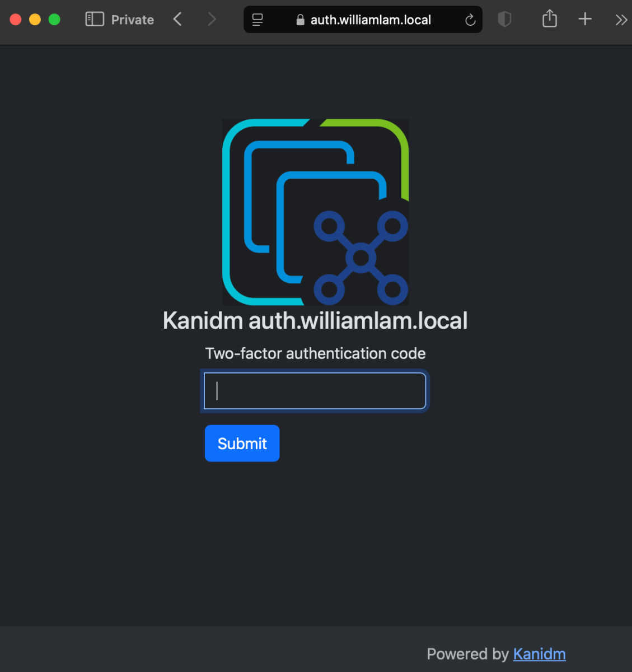This screenshot has width=632, height=672.
Task: Open the privacy report shield icon
Action: click(504, 20)
